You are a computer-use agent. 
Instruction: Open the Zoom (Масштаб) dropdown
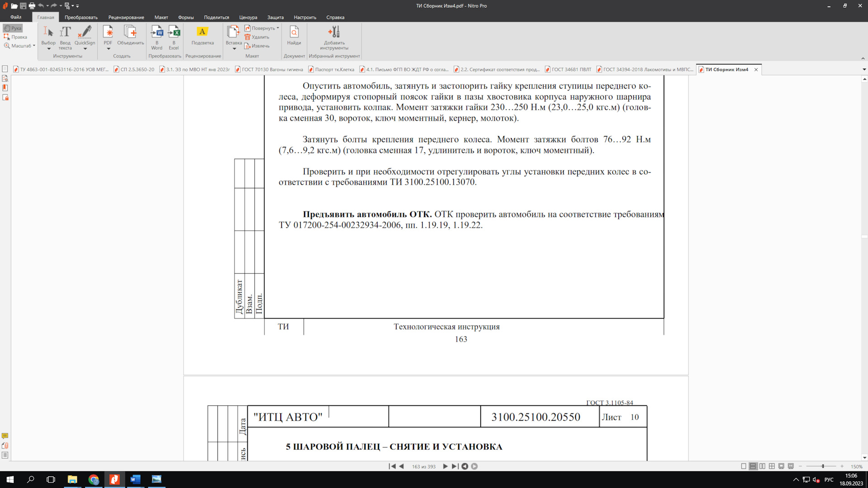19,46
